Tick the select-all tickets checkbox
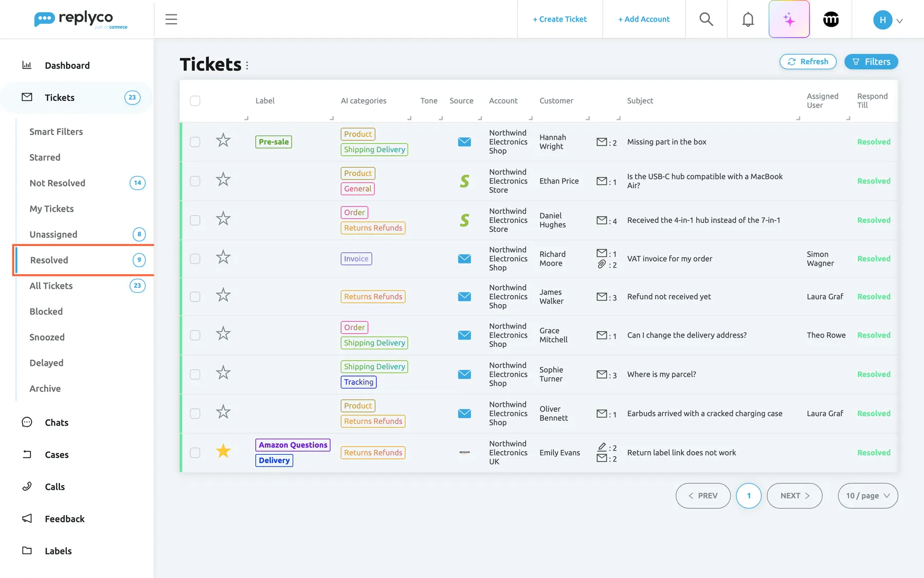Screen dimensions: 924x578 tap(195, 101)
